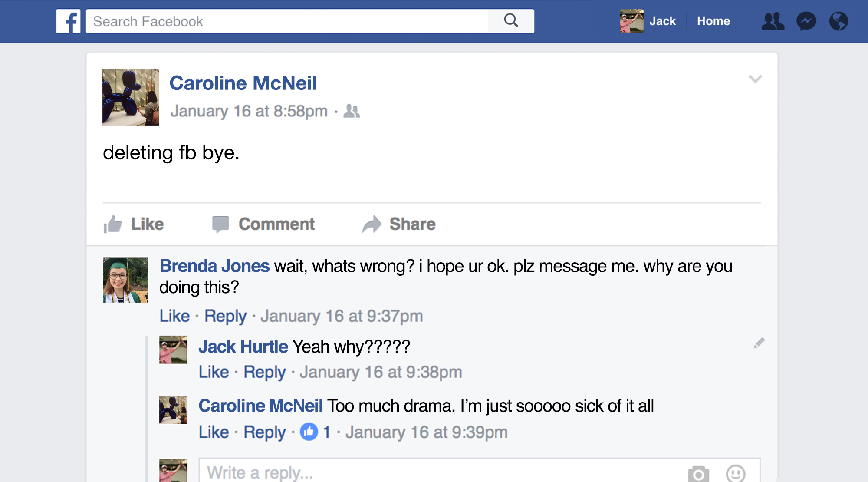This screenshot has height=482, width=868.
Task: Click into the Search Facebook field
Action: 286,21
